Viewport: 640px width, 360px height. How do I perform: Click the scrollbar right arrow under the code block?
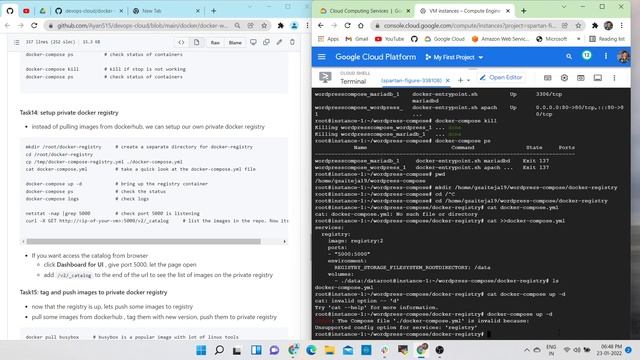[284, 242]
